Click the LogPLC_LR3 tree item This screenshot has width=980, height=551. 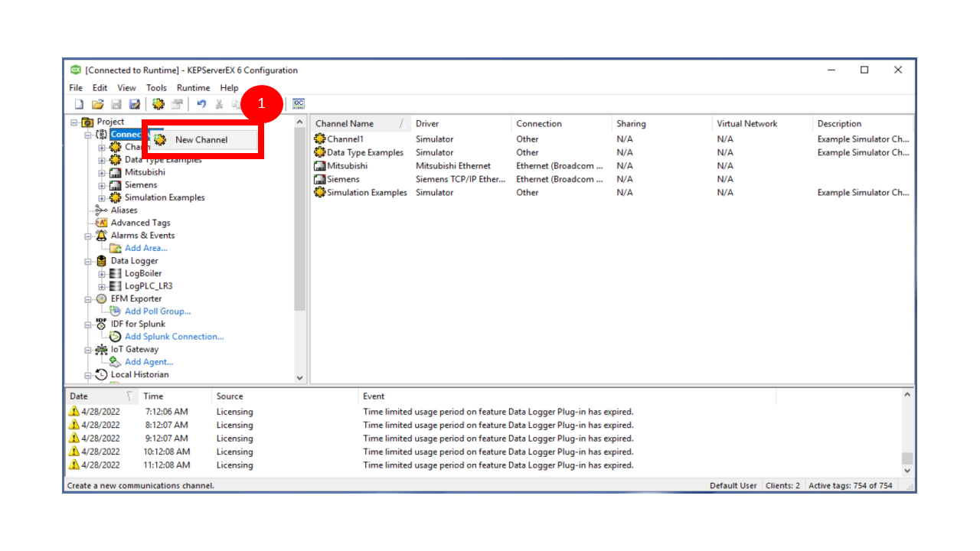click(149, 286)
